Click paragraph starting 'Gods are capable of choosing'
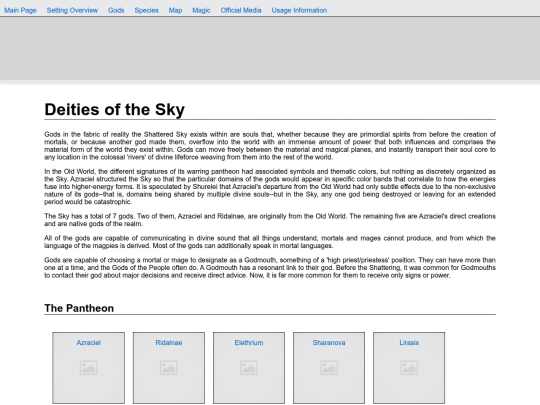The width and height of the screenshot is (540, 405). [x=270, y=268]
